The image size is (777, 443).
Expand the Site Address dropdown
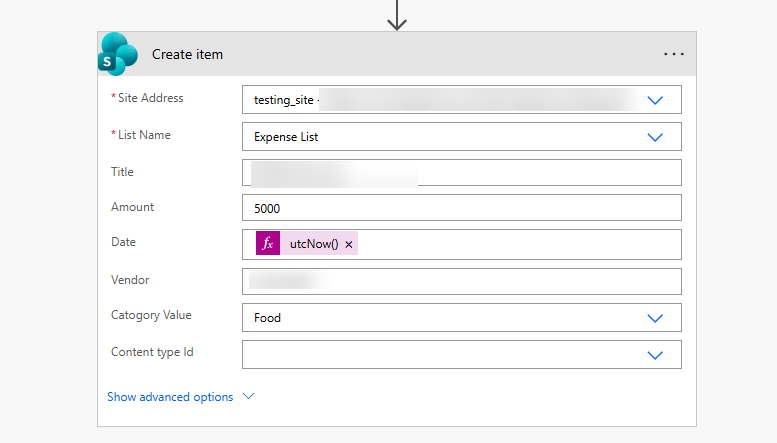pos(655,100)
